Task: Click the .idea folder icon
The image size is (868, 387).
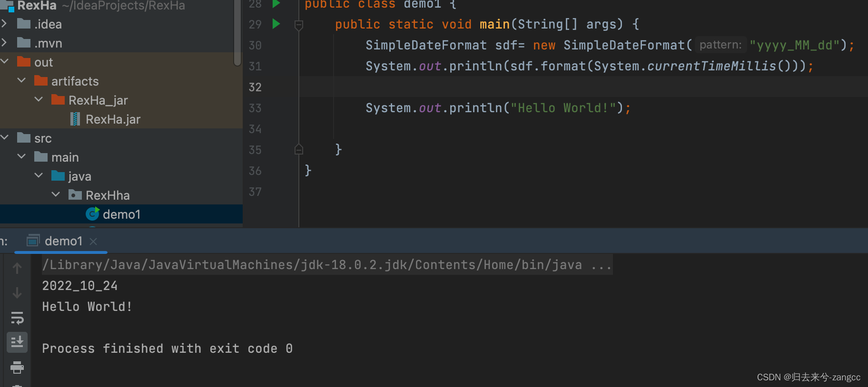Action: (x=24, y=23)
